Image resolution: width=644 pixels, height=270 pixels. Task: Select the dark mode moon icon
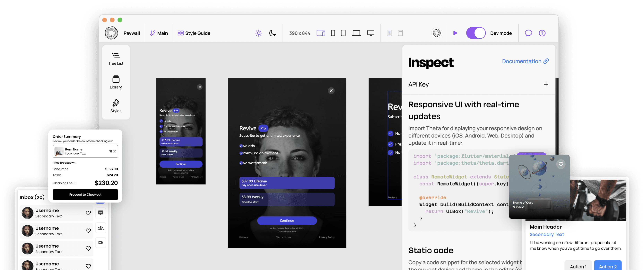point(272,33)
